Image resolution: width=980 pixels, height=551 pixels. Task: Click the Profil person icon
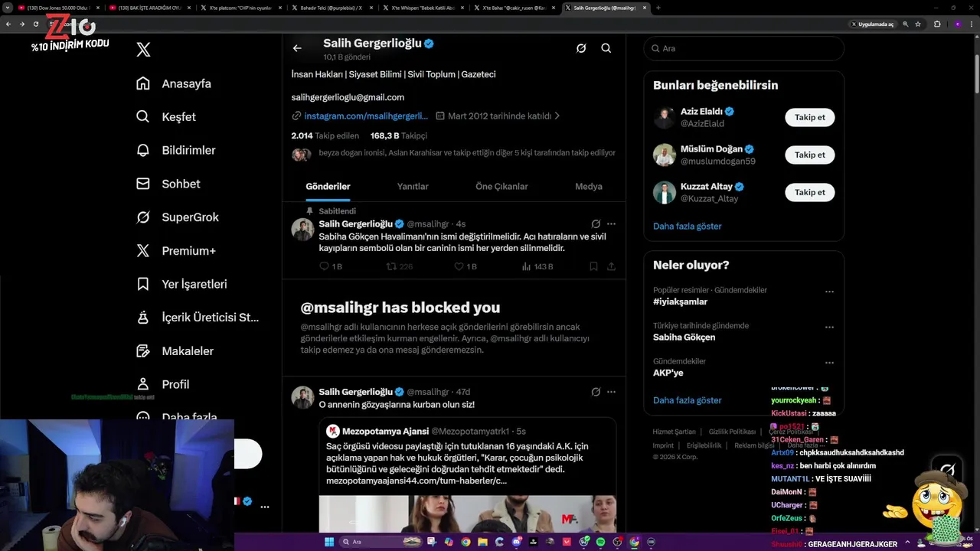pyautogui.click(x=143, y=384)
